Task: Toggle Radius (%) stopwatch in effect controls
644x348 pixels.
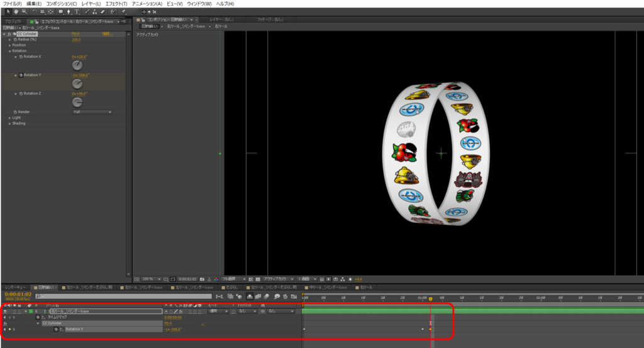Action: [15, 40]
